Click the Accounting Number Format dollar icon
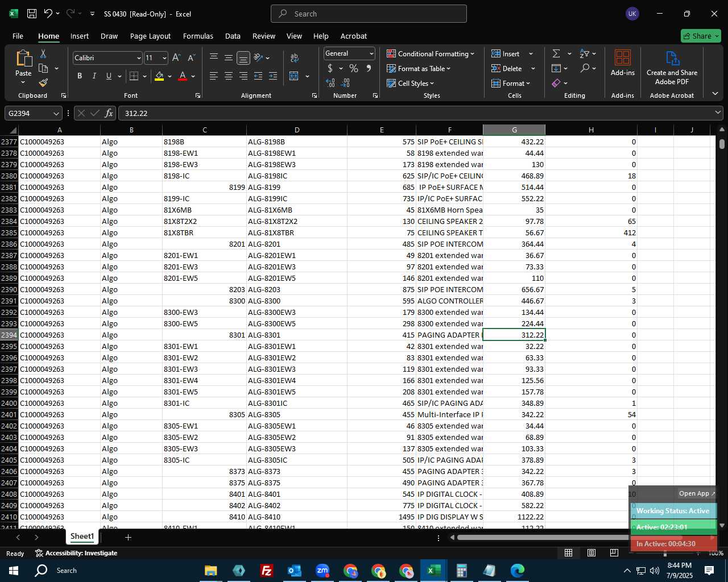This screenshot has height=582, width=728. pos(330,68)
